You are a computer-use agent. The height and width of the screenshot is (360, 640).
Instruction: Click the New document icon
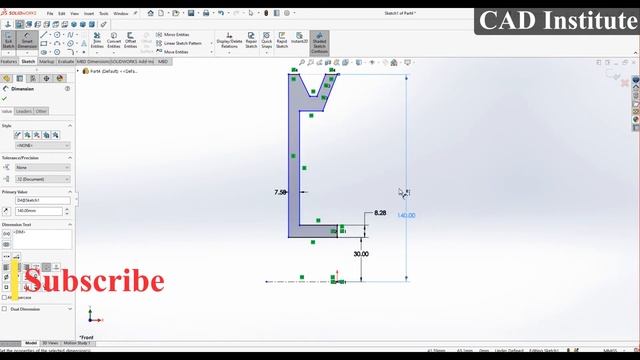[x=161, y=13]
